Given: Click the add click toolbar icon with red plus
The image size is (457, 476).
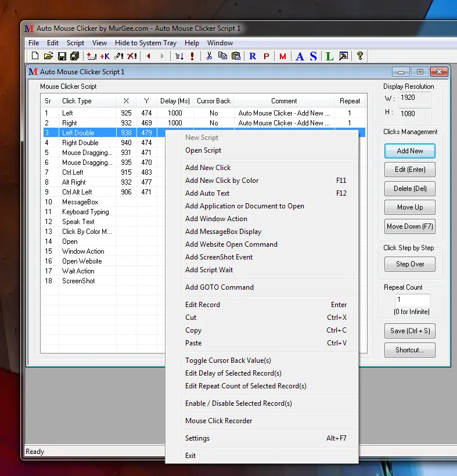Looking at the screenshot, I should 92,56.
